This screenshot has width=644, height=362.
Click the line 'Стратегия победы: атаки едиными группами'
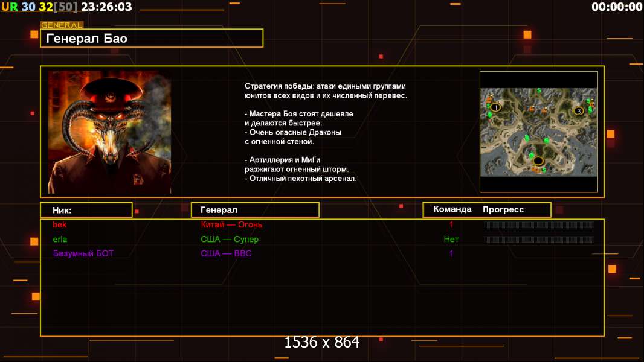(x=325, y=86)
